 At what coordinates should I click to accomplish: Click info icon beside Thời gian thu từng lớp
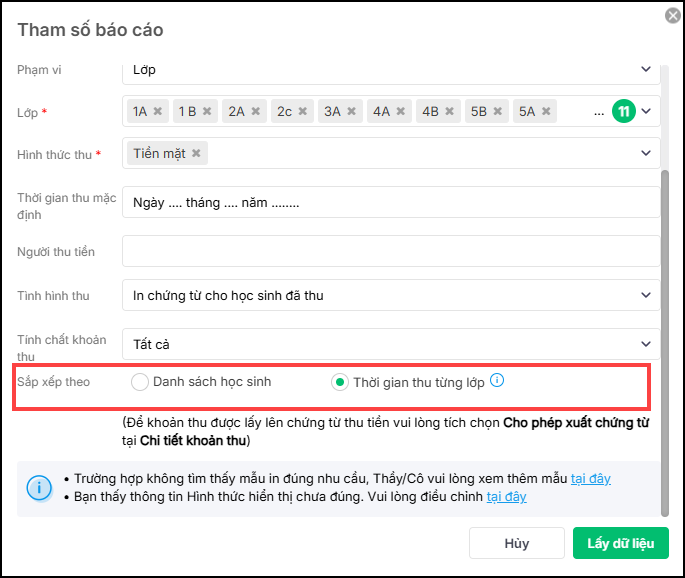pyautogui.click(x=497, y=381)
